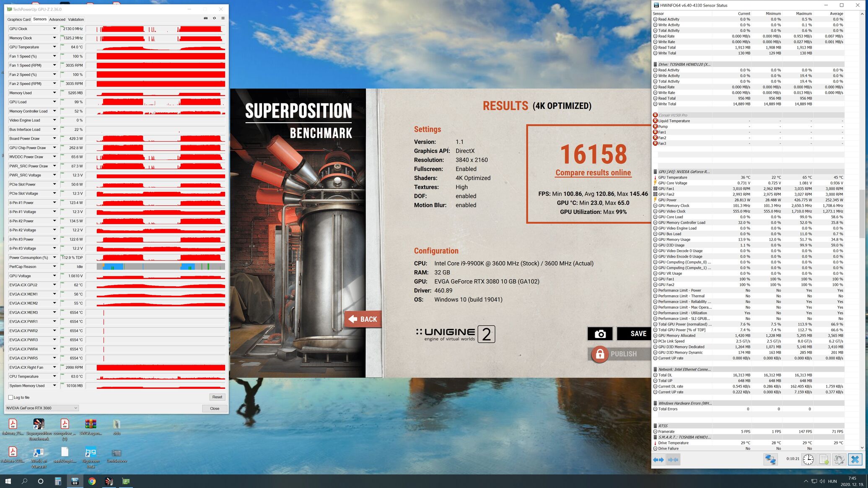The width and height of the screenshot is (868, 488).
Task: Open the Calculator taskbar icon
Action: [x=58, y=481]
